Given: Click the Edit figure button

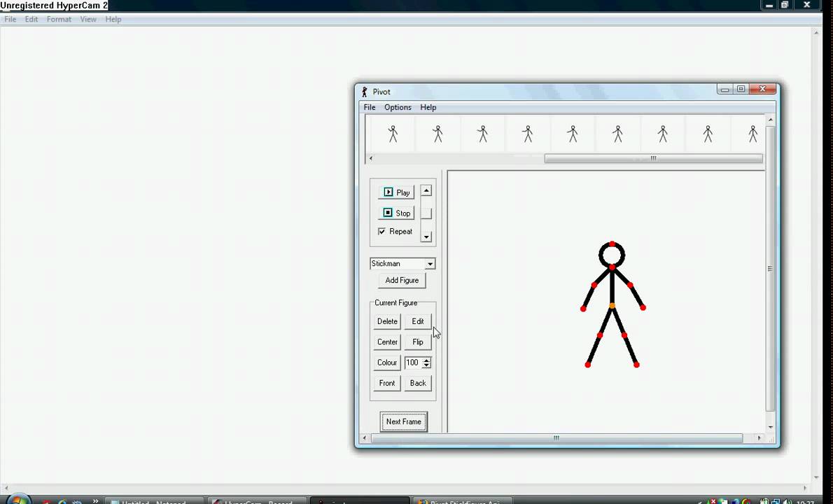Looking at the screenshot, I should (x=418, y=321).
